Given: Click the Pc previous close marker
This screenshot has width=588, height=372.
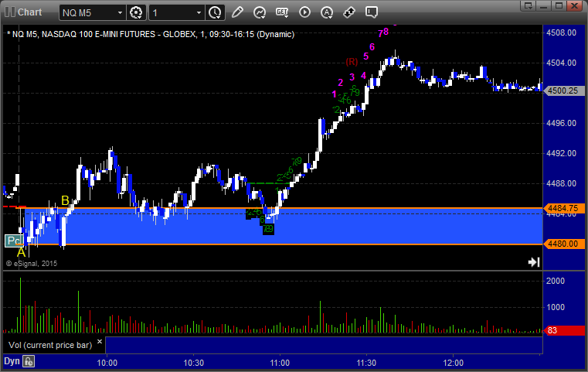Looking at the screenshot, I should click(x=14, y=241).
